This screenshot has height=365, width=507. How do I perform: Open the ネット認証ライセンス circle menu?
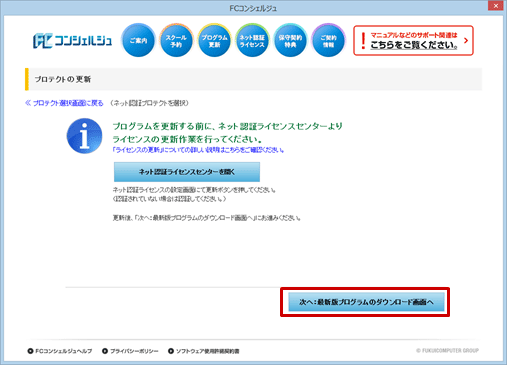(252, 40)
